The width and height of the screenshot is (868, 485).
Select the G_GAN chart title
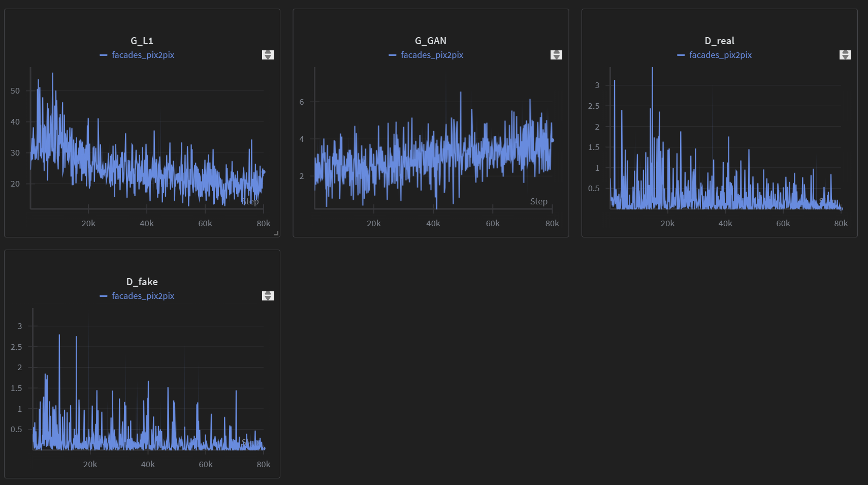(431, 41)
